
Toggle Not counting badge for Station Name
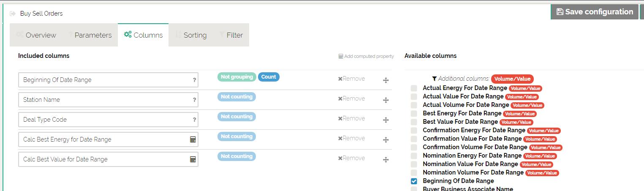(236, 97)
